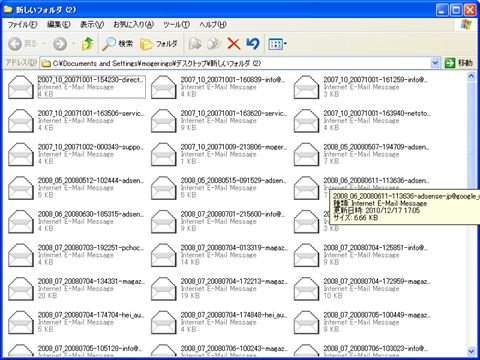The height and width of the screenshot is (360, 480).
Task: Open the Tools (ツール) menu
Action: coord(176,24)
